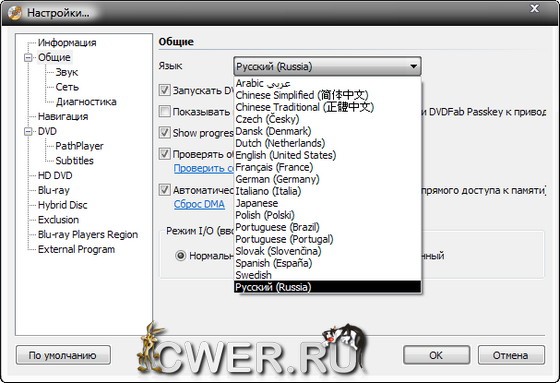The height and width of the screenshot is (383, 560).
Task: Enable the Показывать checkbox
Action: (x=164, y=111)
